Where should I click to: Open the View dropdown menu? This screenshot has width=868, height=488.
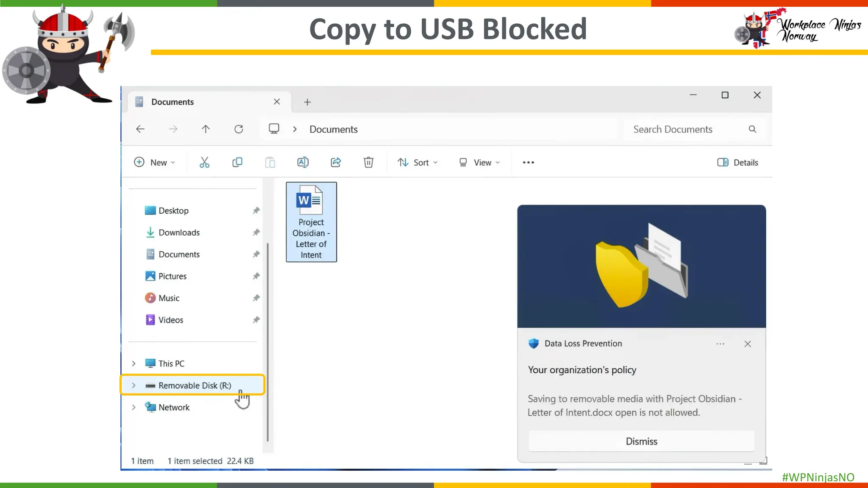479,163
